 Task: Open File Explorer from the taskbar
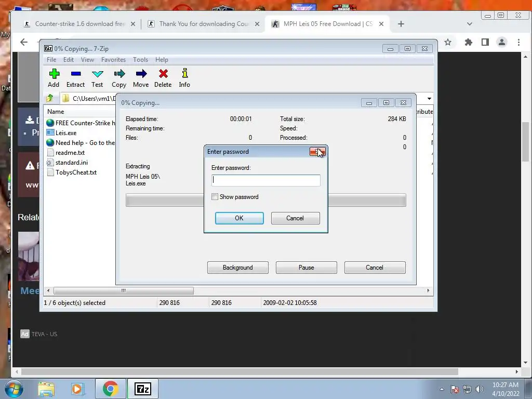click(x=46, y=389)
